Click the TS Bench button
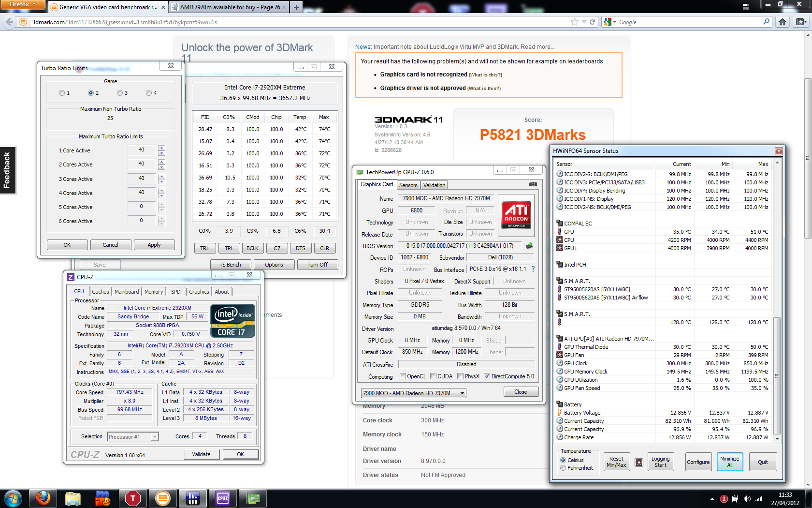The height and width of the screenshot is (508, 812). coord(231,265)
